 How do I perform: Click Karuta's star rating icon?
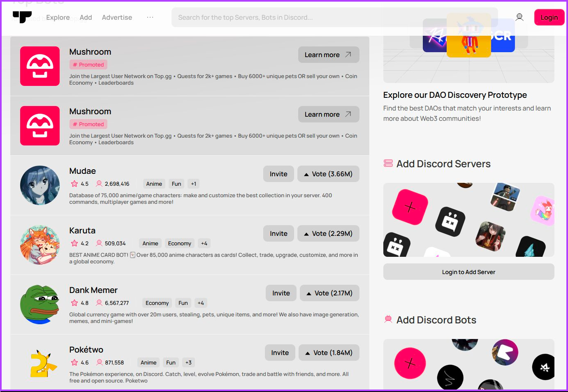74,243
